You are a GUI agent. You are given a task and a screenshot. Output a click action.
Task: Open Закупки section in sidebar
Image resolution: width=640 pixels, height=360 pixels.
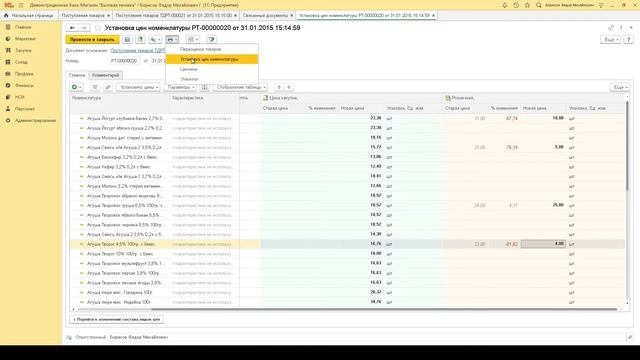click(x=23, y=51)
